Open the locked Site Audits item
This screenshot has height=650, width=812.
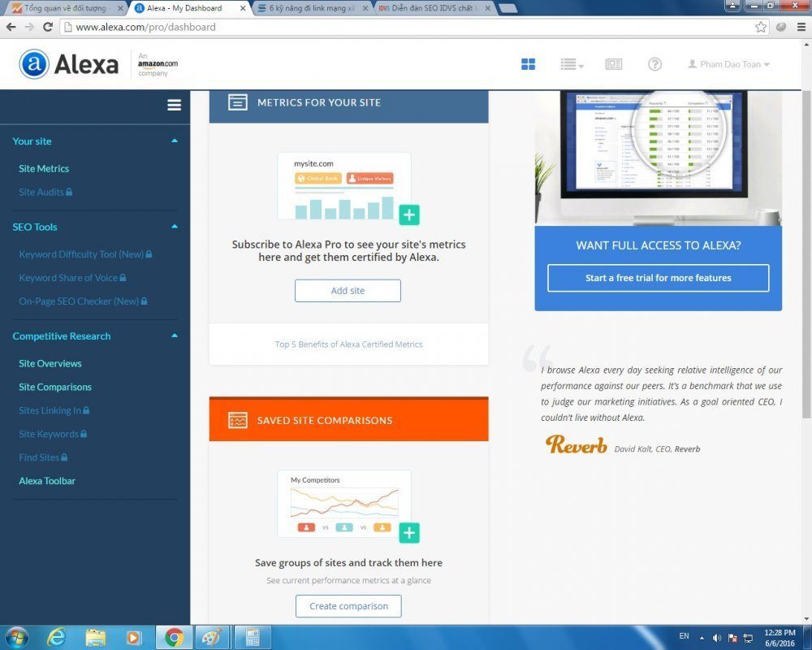click(x=45, y=192)
